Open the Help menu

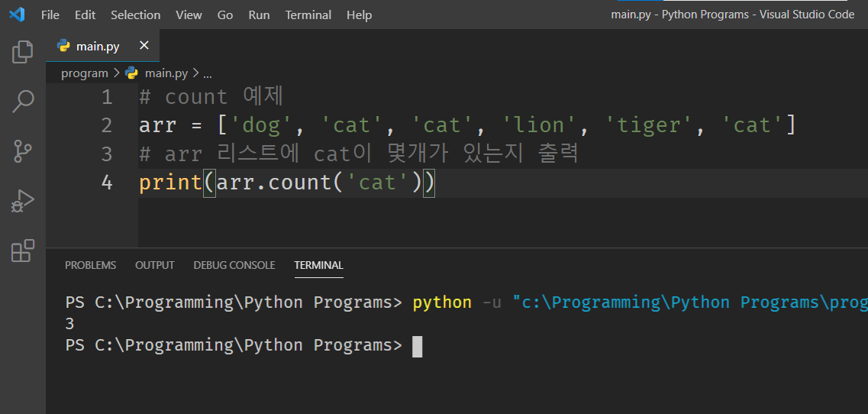coord(360,15)
